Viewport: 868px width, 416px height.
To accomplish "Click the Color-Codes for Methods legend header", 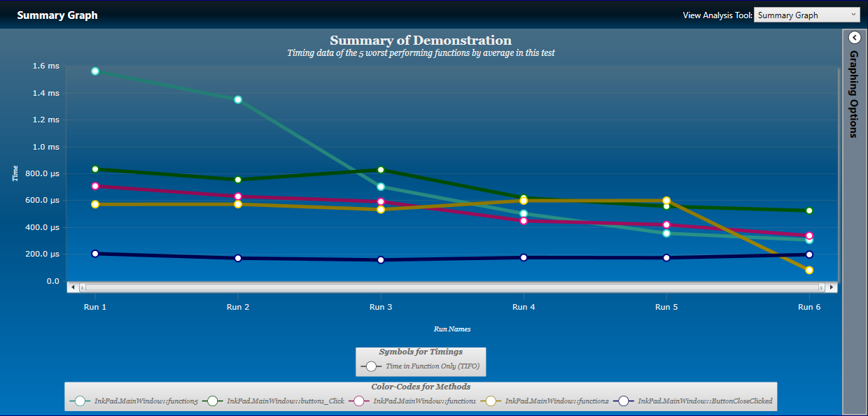I will (x=421, y=386).
